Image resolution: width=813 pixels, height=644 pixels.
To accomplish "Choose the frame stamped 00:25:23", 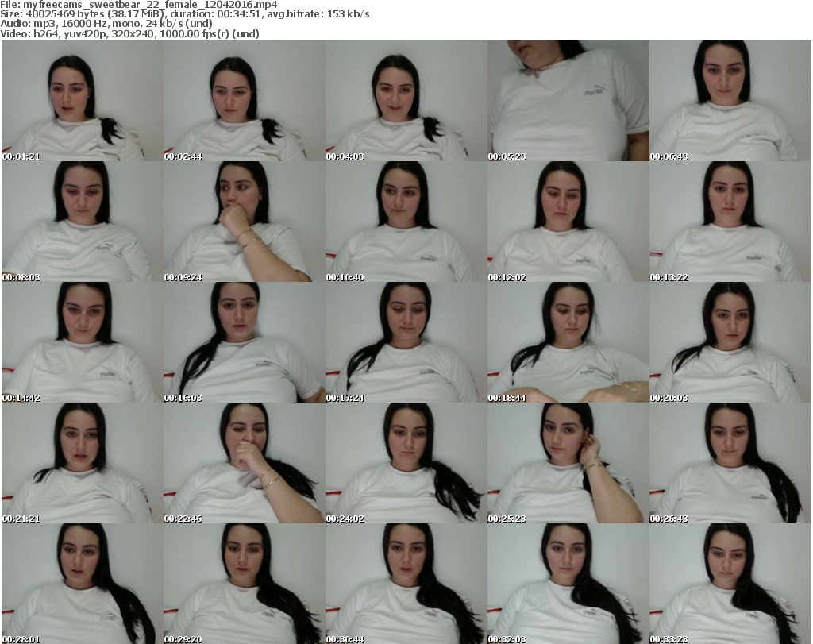I will click(x=568, y=463).
